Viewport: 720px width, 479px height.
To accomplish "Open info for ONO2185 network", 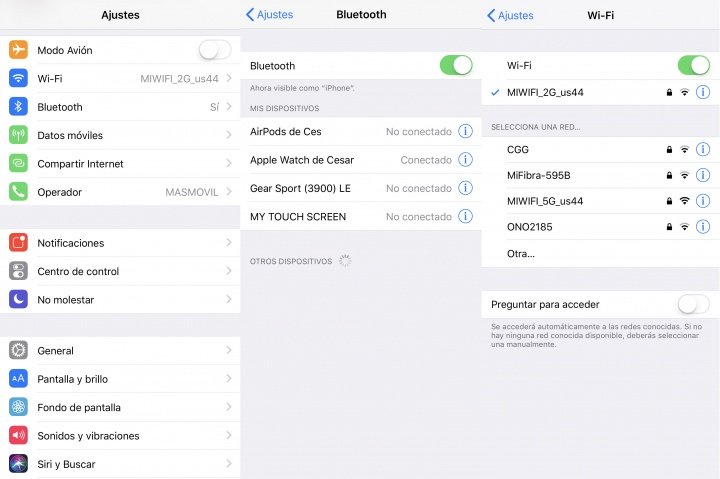I will pos(703,226).
